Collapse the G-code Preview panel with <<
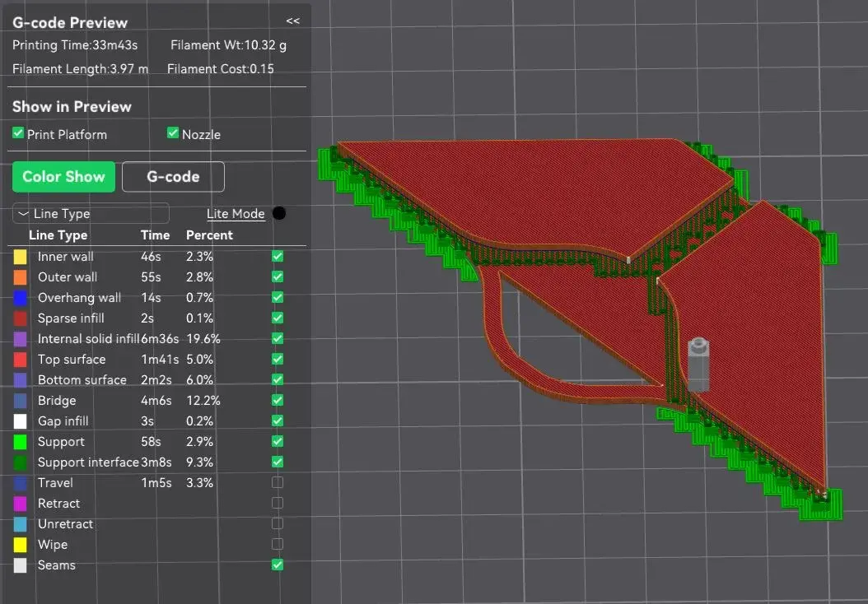The image size is (868, 604). (x=293, y=21)
